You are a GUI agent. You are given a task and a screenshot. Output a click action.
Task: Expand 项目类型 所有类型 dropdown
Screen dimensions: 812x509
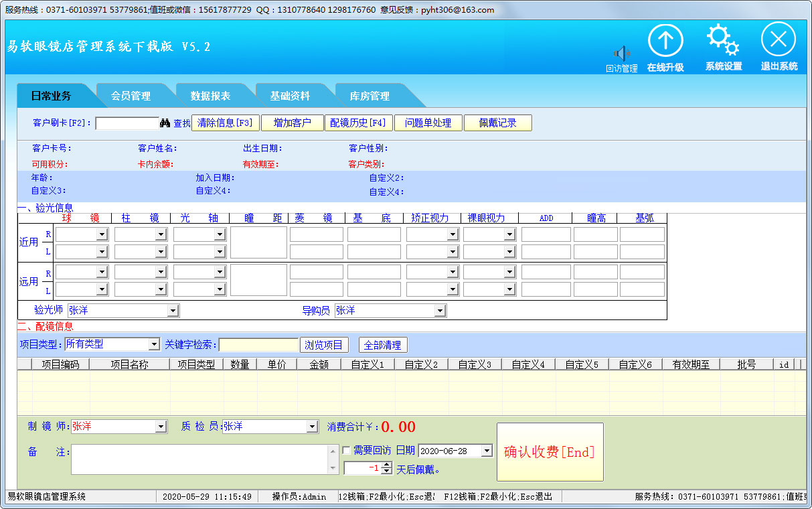click(154, 344)
